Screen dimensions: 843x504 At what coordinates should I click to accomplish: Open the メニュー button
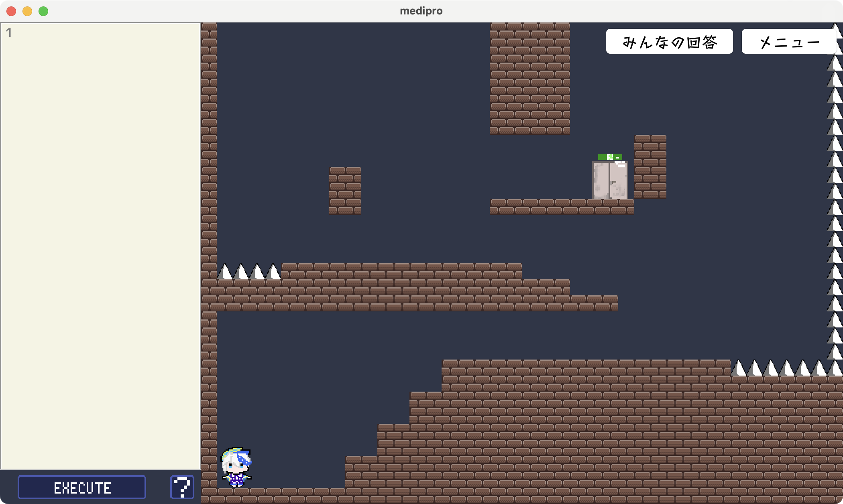[x=789, y=41]
